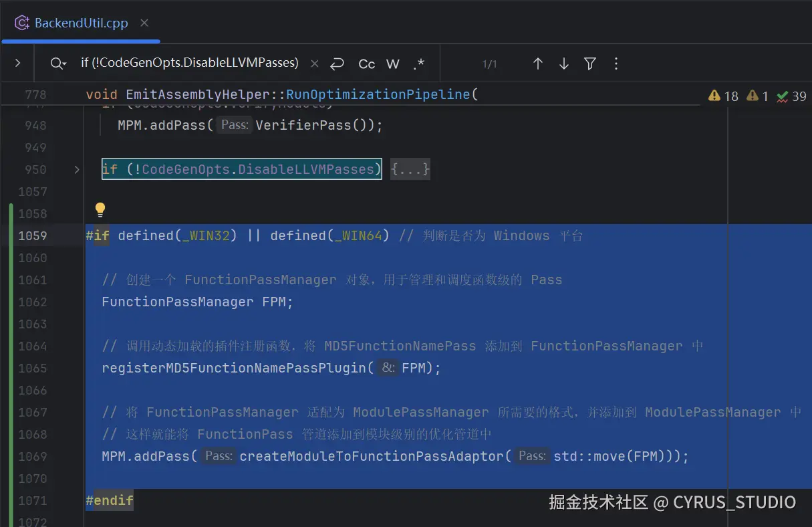Click the 'Pass:' hint before VerifierPass
Viewport: 812px width, 527px height.
pos(235,125)
